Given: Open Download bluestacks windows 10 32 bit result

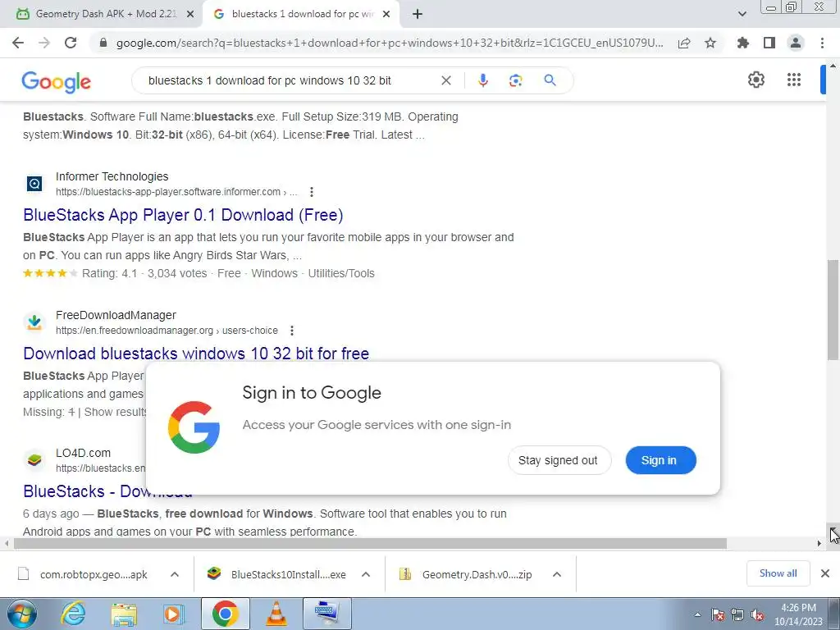Looking at the screenshot, I should [x=196, y=354].
